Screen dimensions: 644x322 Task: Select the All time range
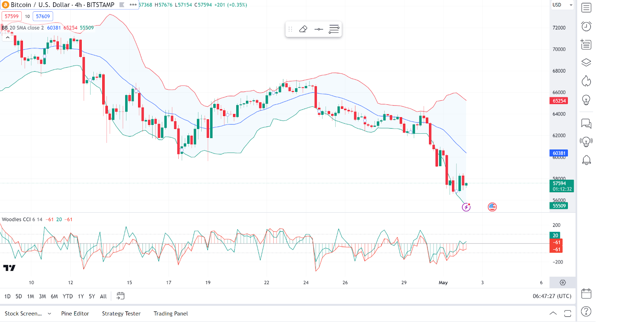[x=103, y=296]
